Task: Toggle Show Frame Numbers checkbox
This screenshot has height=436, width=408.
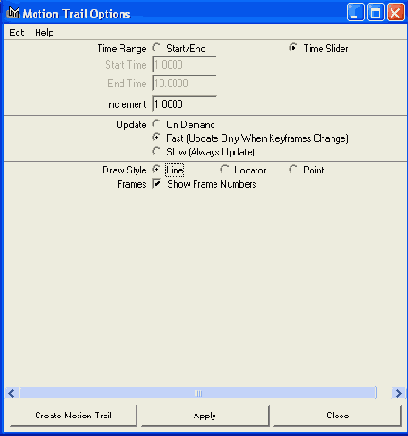Action: (x=157, y=184)
